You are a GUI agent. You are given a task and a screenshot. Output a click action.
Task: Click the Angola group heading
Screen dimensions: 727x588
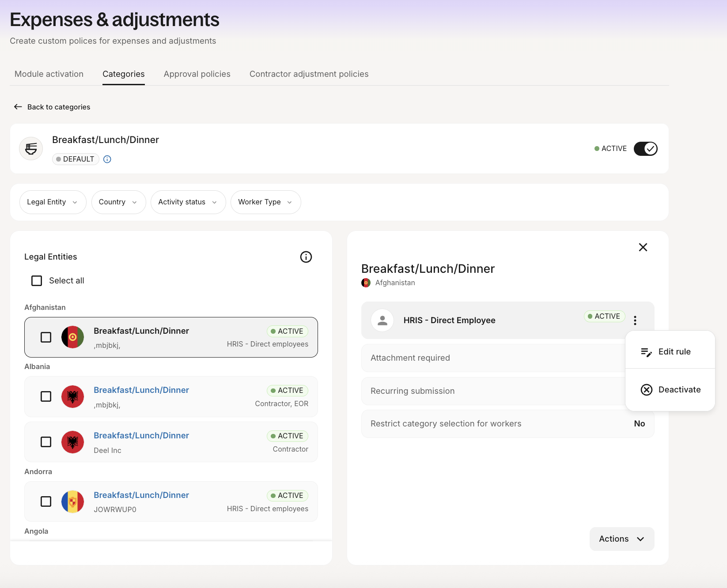tap(36, 531)
